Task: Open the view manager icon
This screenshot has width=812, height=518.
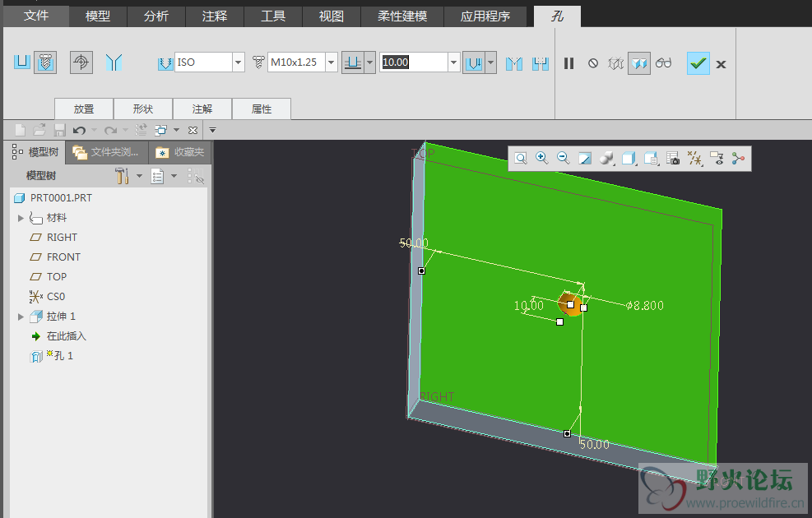Action: click(651, 159)
